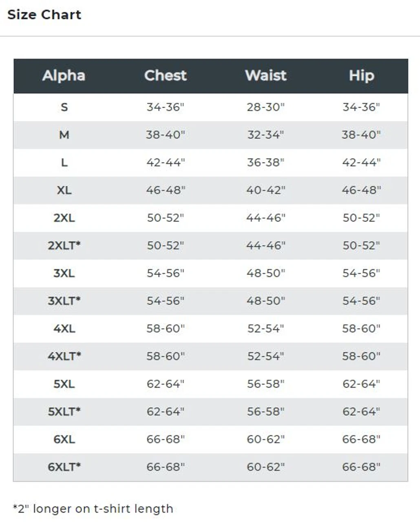Select the 3XL size row label
This screenshot has width=420, height=522.
[64, 273]
